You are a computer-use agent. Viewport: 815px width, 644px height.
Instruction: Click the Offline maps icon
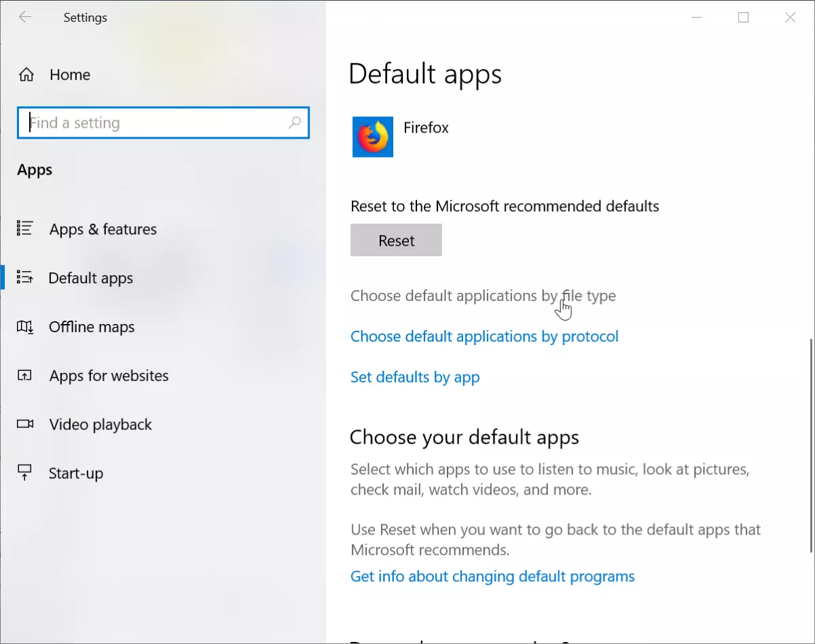25,327
